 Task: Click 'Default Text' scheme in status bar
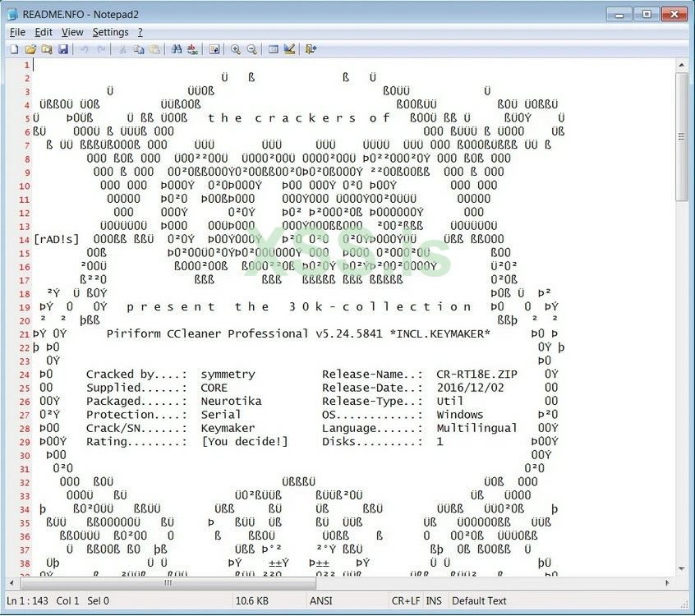click(479, 601)
